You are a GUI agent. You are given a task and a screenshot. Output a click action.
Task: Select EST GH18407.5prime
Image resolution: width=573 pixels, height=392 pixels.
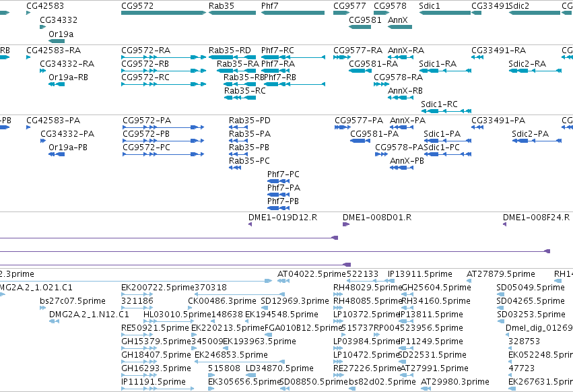point(156,355)
